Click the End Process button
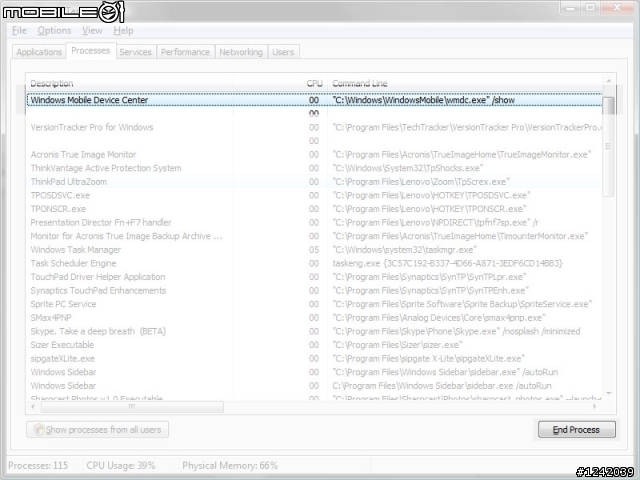This screenshot has height=480, width=640. click(576, 430)
